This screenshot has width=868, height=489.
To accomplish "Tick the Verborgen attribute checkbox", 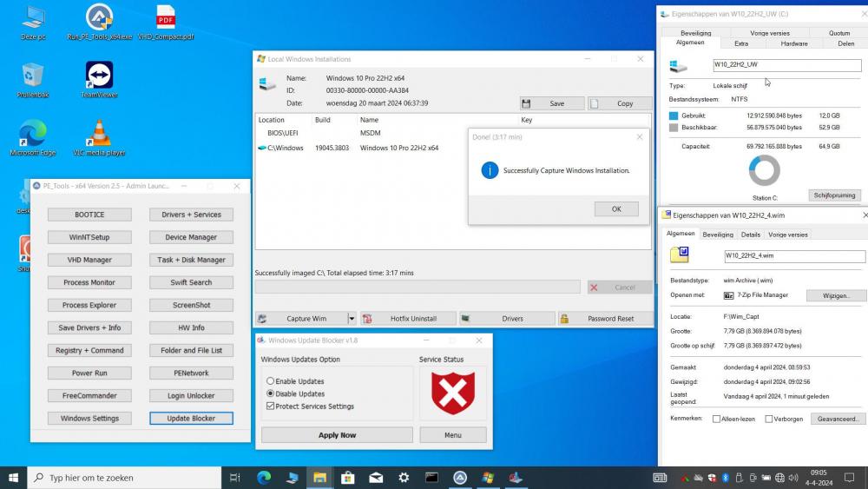I will pos(769,419).
